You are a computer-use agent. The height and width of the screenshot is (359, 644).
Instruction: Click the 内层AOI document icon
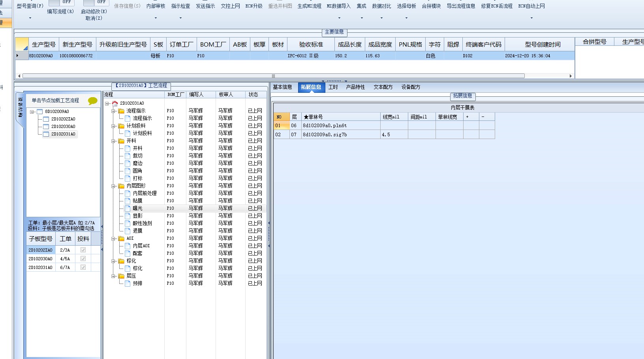tap(128, 246)
